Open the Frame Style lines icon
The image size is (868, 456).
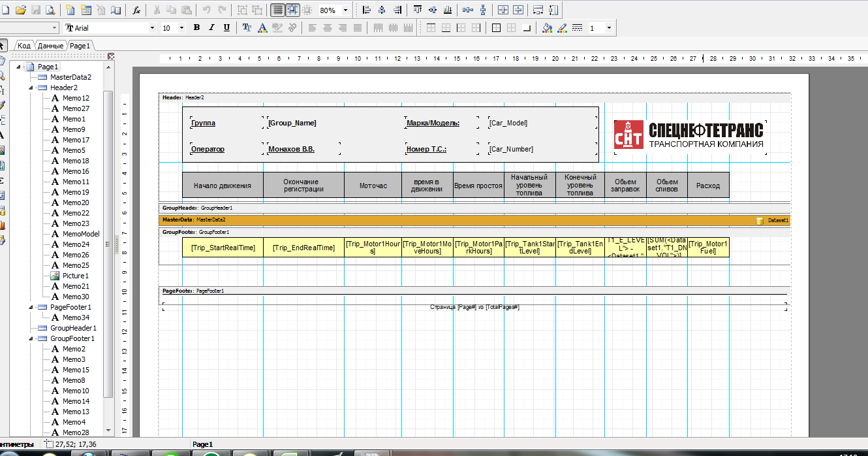coord(577,28)
